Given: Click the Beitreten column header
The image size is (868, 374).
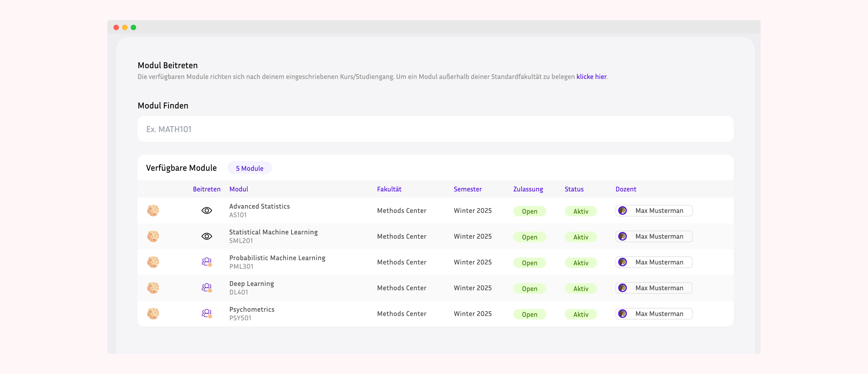Looking at the screenshot, I should tap(207, 189).
